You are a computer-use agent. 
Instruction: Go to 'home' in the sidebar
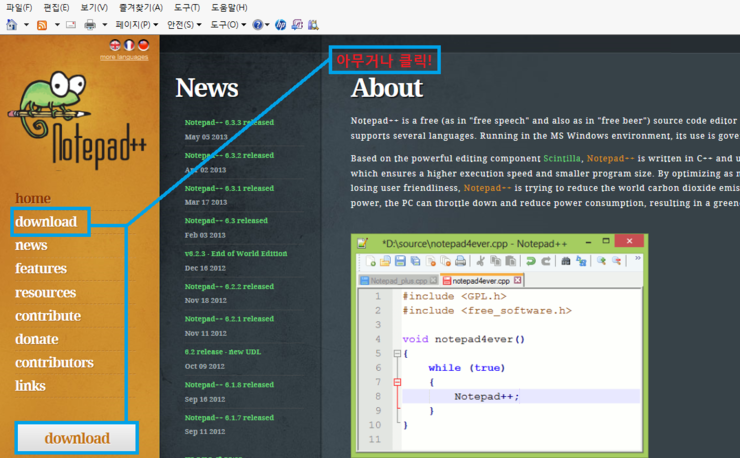pyautogui.click(x=33, y=198)
